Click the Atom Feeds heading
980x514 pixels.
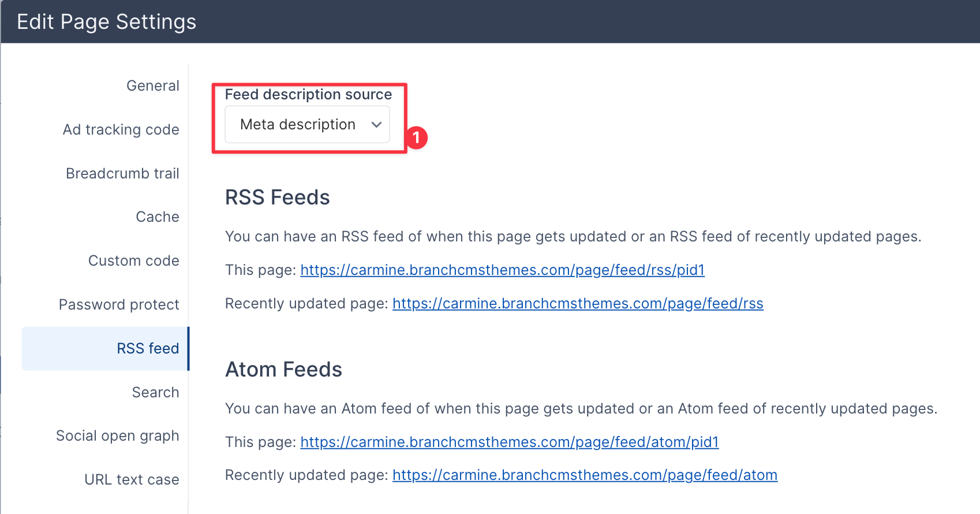(284, 370)
